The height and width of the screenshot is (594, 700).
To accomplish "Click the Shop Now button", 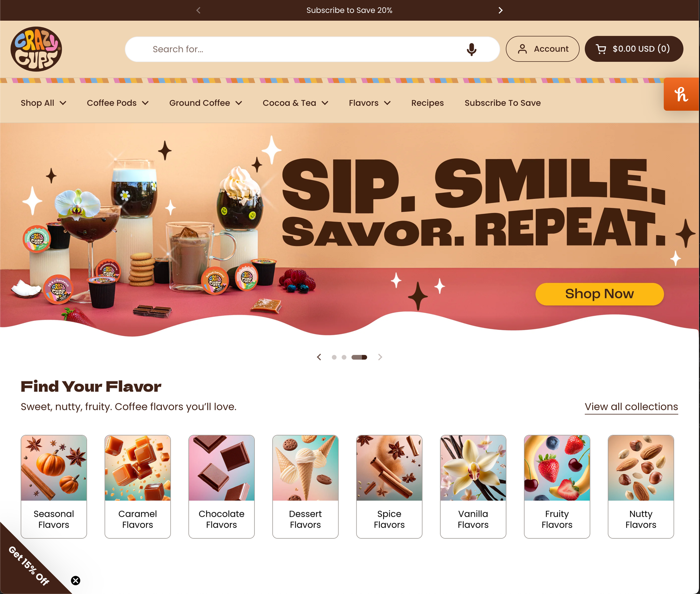I will tap(600, 294).
